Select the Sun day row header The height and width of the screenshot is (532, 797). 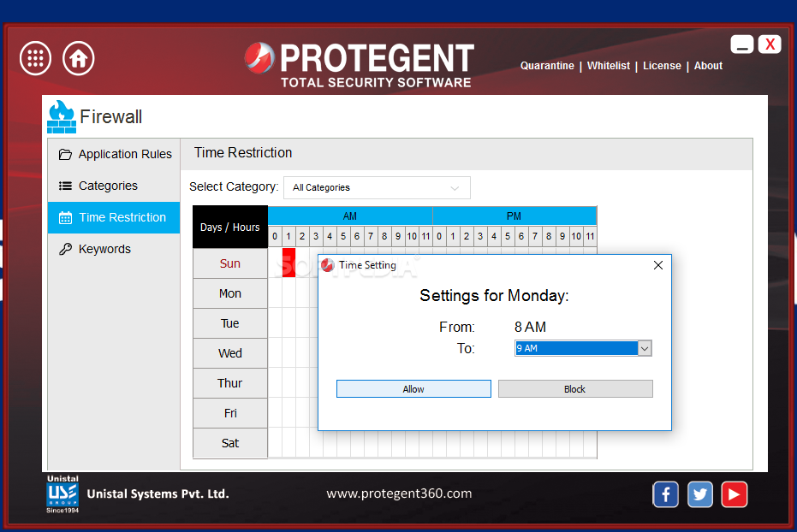point(230,263)
